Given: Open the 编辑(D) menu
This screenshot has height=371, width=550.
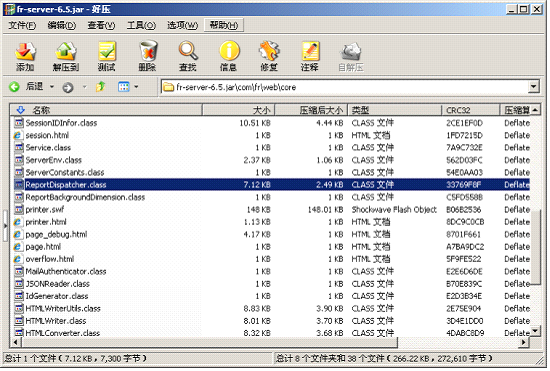Looking at the screenshot, I should click(62, 25).
